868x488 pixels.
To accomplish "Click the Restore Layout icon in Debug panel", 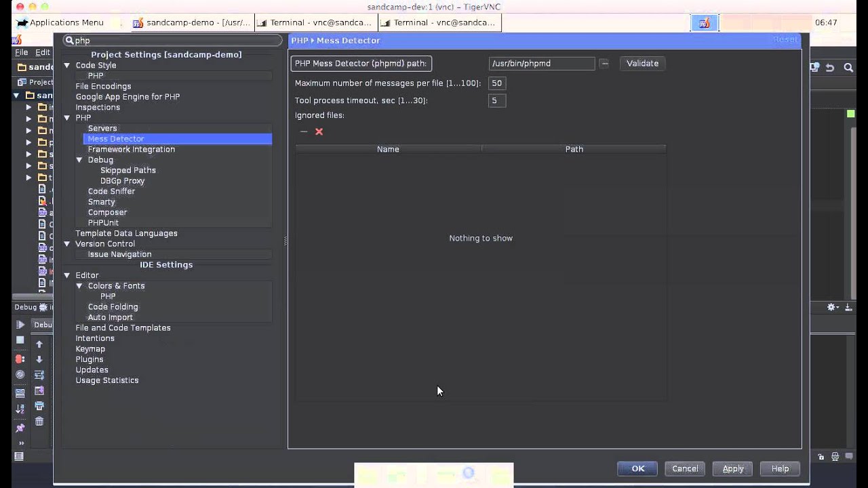I will [20, 393].
